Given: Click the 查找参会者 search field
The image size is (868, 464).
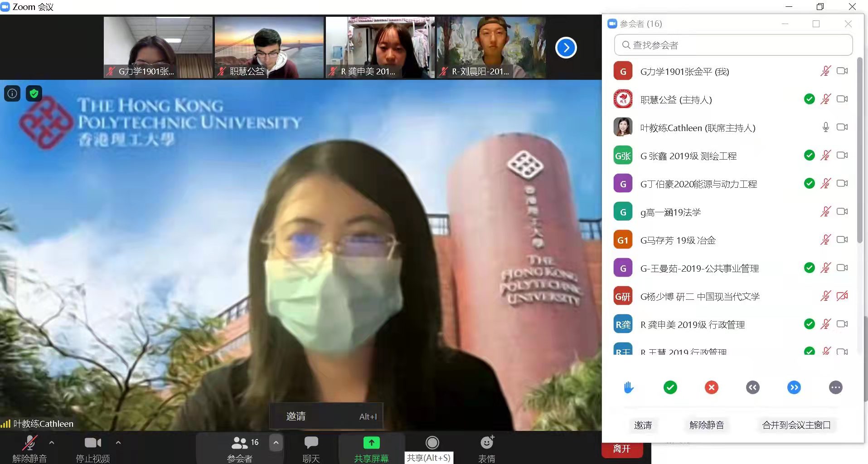Looking at the screenshot, I should (733, 45).
